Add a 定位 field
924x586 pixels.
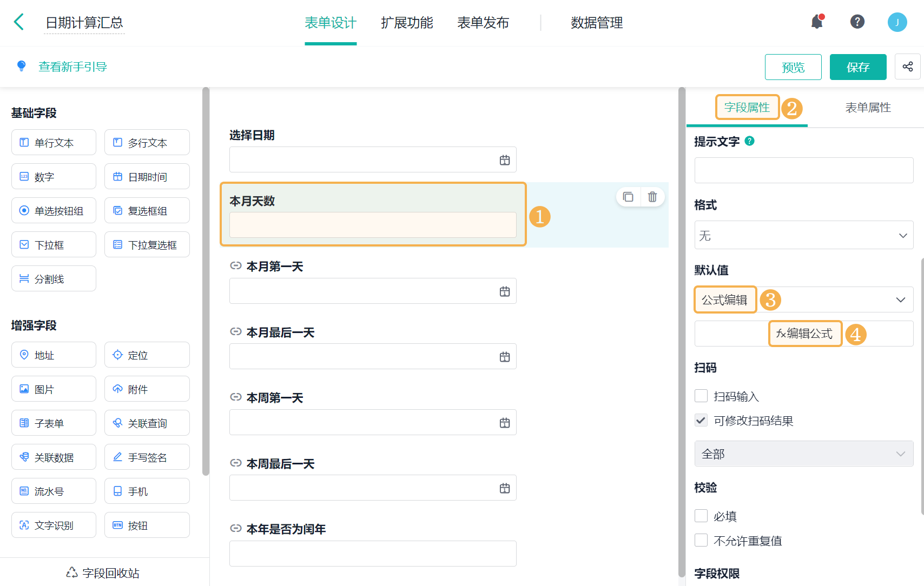(147, 355)
